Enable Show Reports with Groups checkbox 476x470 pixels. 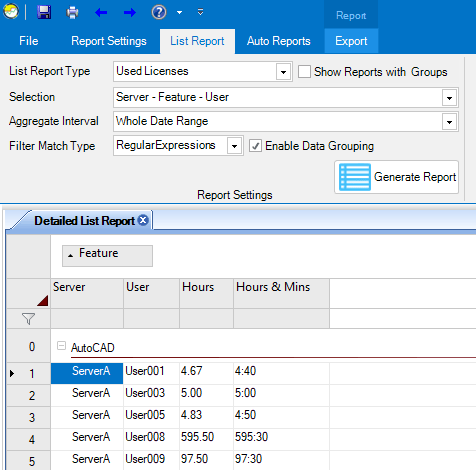coord(304,72)
